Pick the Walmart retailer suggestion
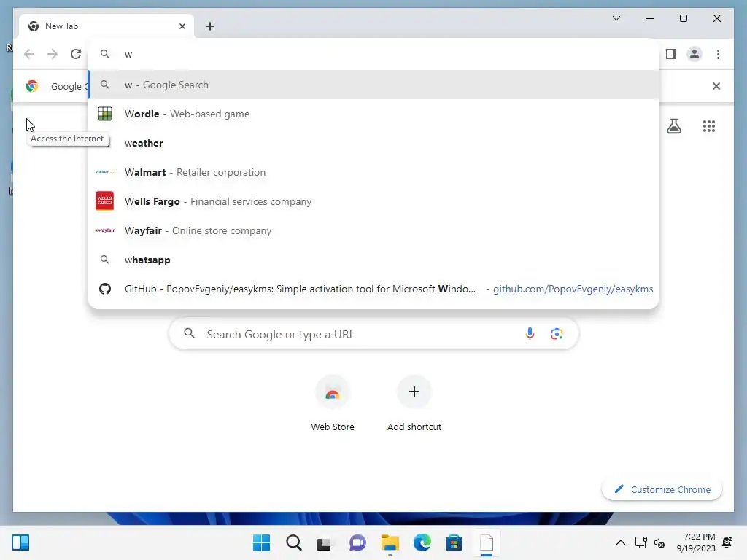 pyautogui.click(x=373, y=172)
